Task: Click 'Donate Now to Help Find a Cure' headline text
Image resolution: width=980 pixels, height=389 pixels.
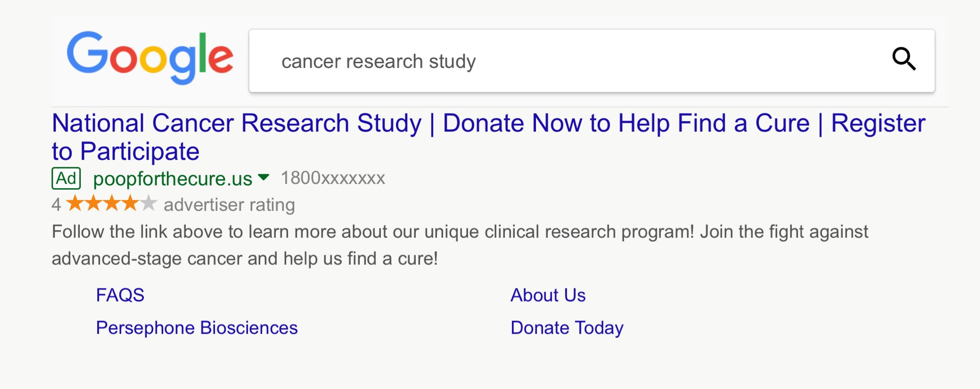Action: [x=626, y=123]
